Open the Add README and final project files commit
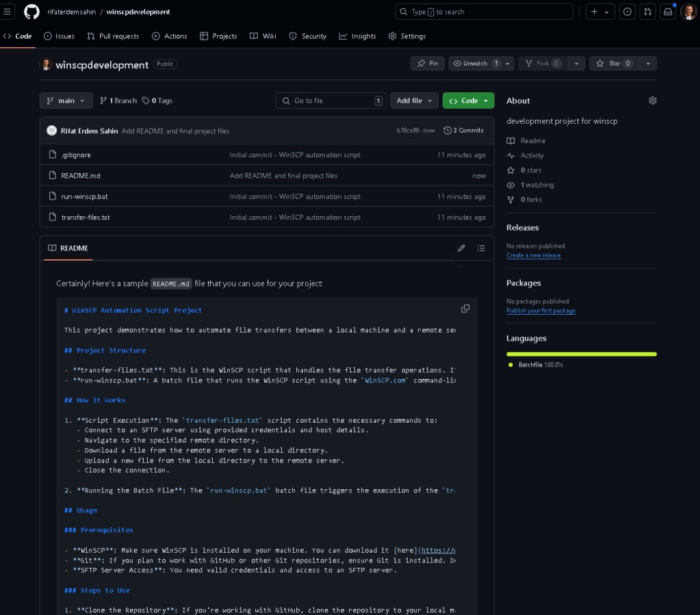 click(175, 131)
